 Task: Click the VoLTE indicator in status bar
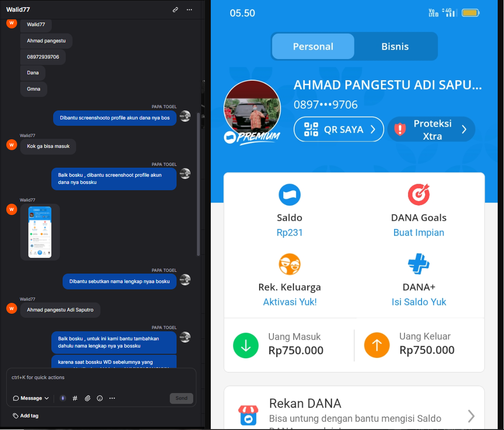click(433, 13)
